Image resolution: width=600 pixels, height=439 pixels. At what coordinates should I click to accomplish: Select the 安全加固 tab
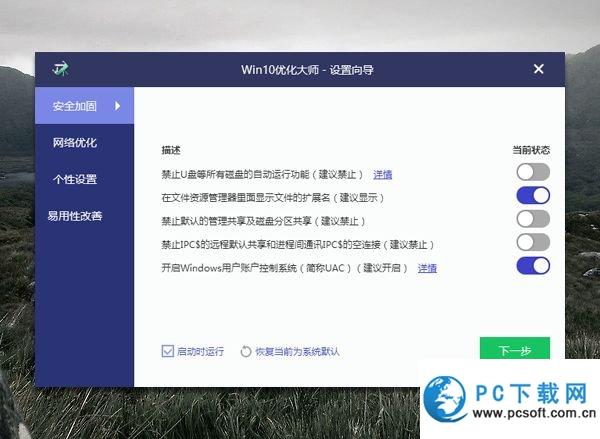coord(85,106)
